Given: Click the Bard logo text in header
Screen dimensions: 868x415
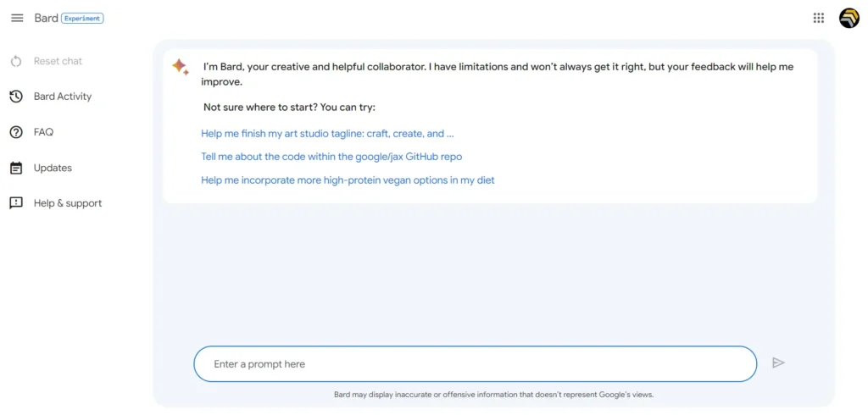Looking at the screenshot, I should click(46, 18).
